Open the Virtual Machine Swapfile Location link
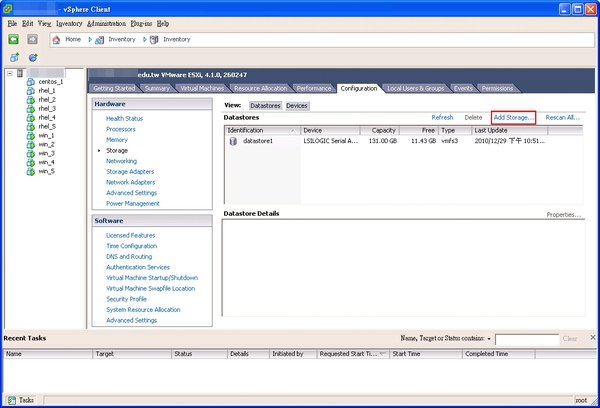 150,289
